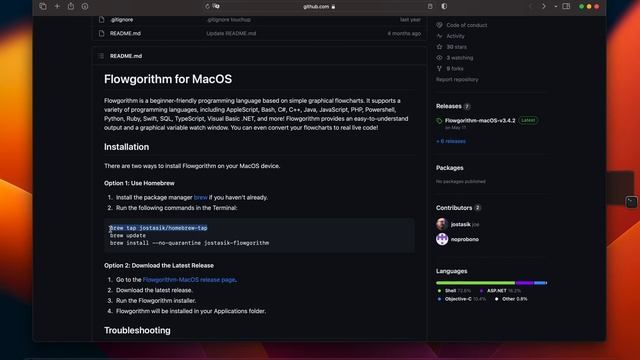Open the Safari share icon

click(71, 7)
